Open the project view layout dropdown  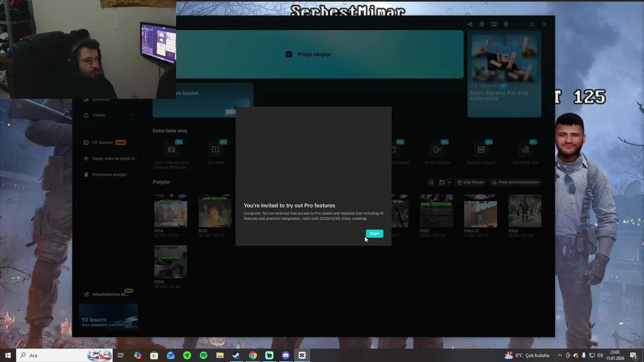pos(445,183)
